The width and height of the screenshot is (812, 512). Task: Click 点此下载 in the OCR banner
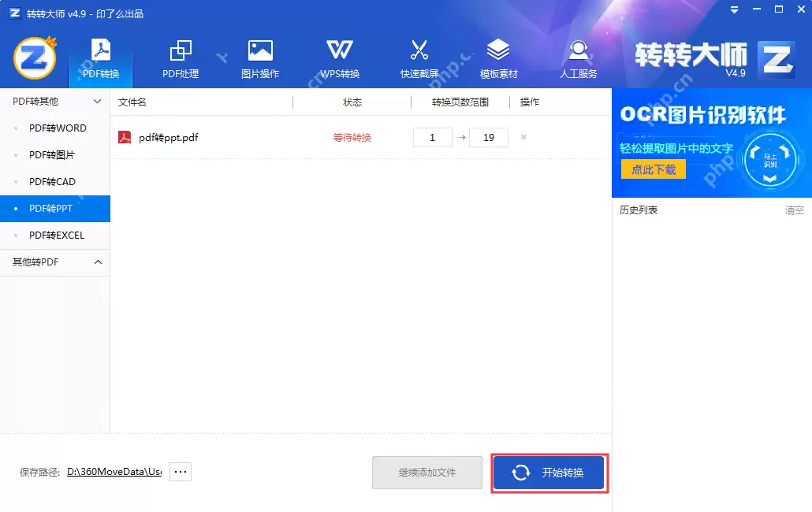(x=654, y=169)
